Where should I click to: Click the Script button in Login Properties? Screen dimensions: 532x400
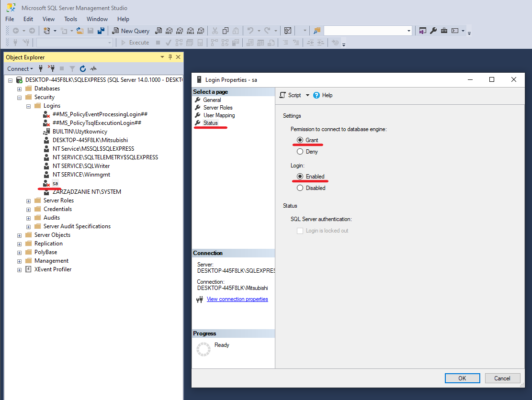pos(291,95)
